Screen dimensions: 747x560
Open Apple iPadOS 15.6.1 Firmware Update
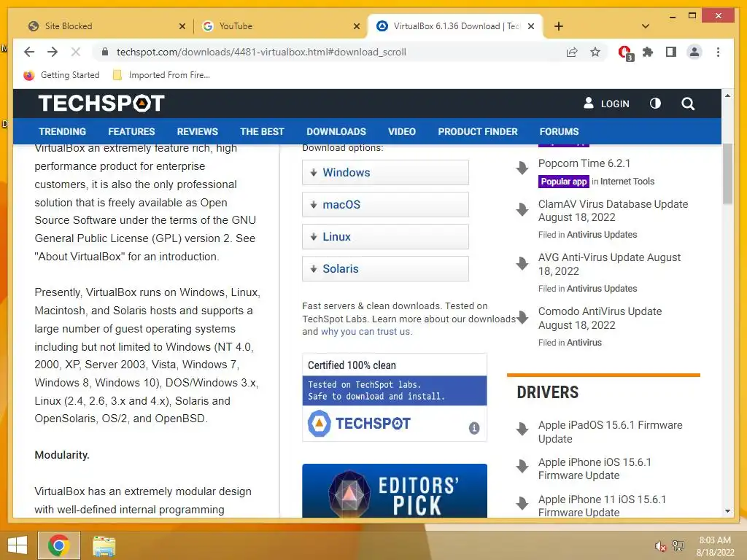click(611, 432)
